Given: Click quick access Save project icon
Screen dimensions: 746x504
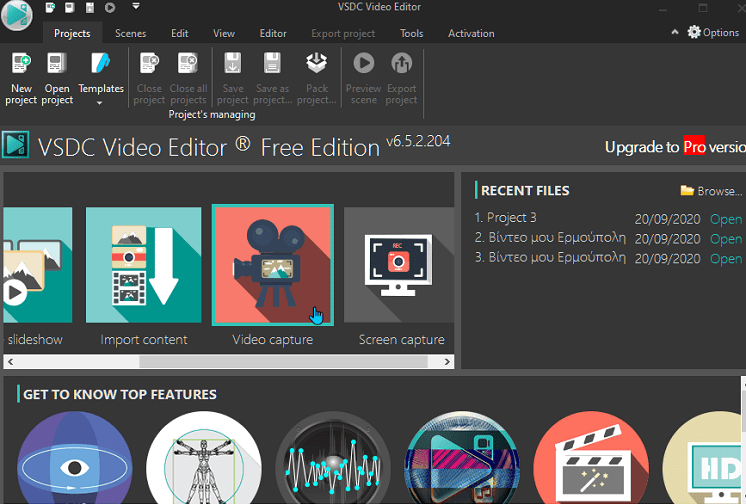Looking at the screenshot, I should click(89, 7).
